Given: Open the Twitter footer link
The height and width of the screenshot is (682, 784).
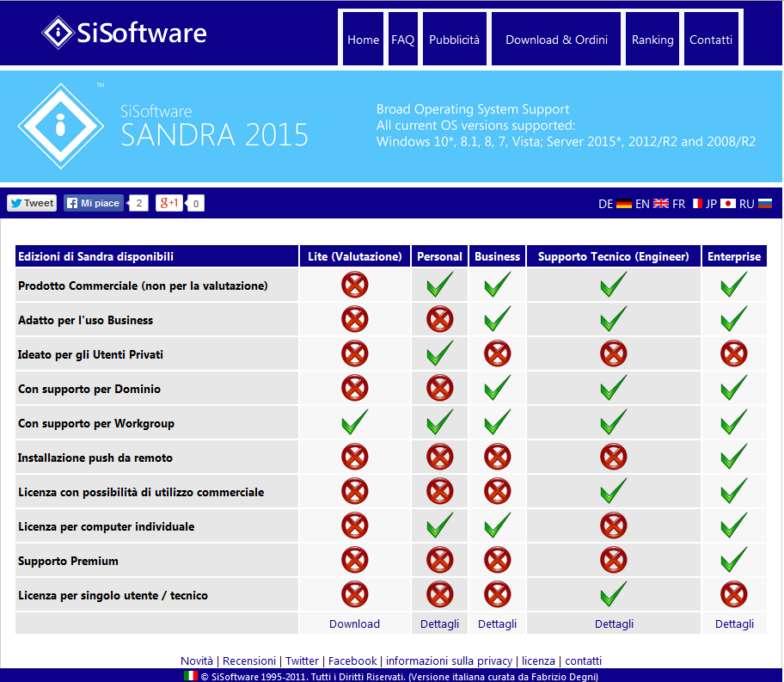Looking at the screenshot, I should pyautogui.click(x=302, y=661).
